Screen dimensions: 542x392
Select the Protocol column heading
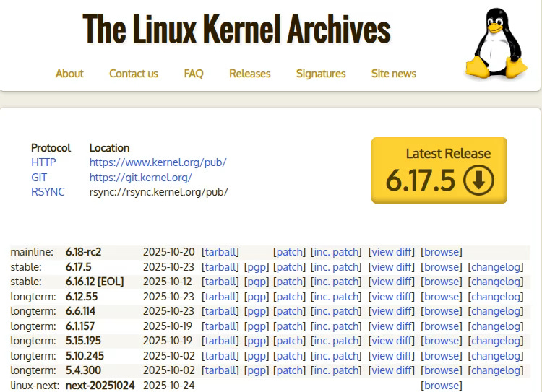tap(51, 148)
